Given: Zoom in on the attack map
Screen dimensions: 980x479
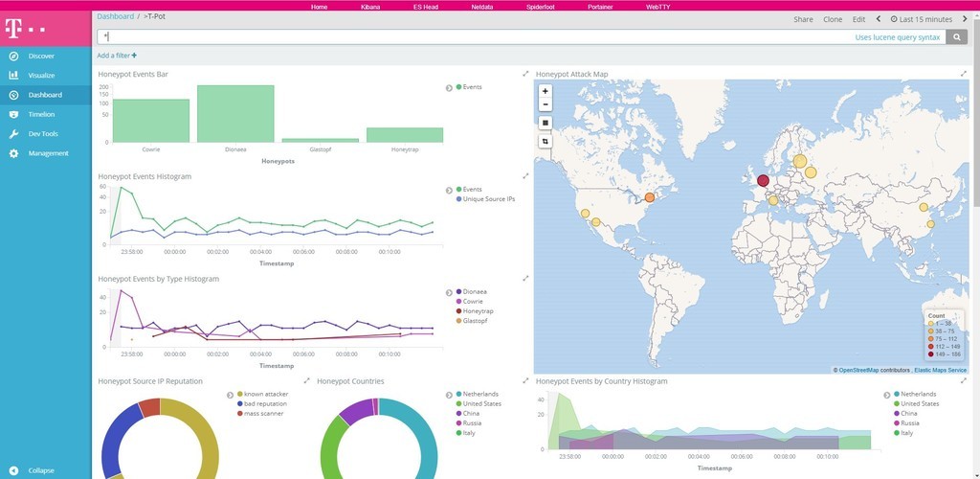Looking at the screenshot, I should tap(545, 91).
